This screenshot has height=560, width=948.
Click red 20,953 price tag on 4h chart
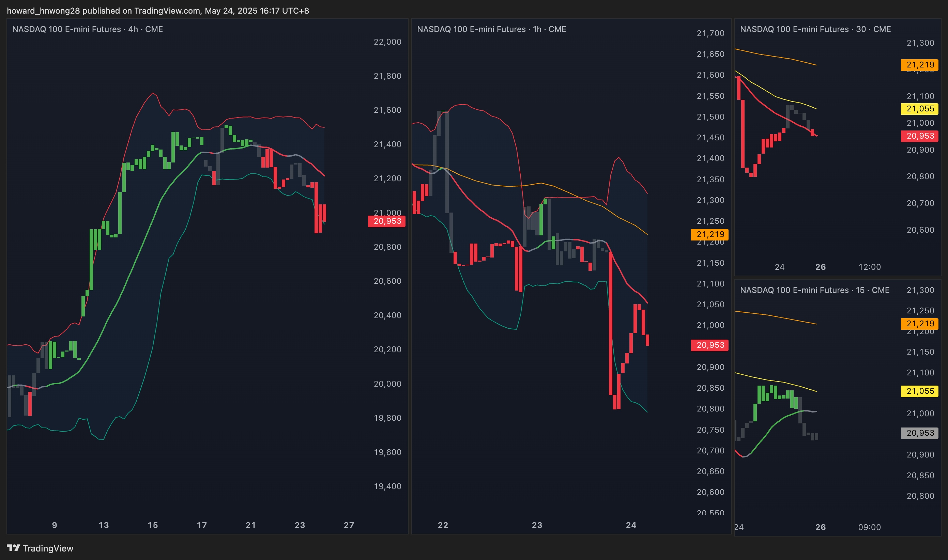pos(387,221)
